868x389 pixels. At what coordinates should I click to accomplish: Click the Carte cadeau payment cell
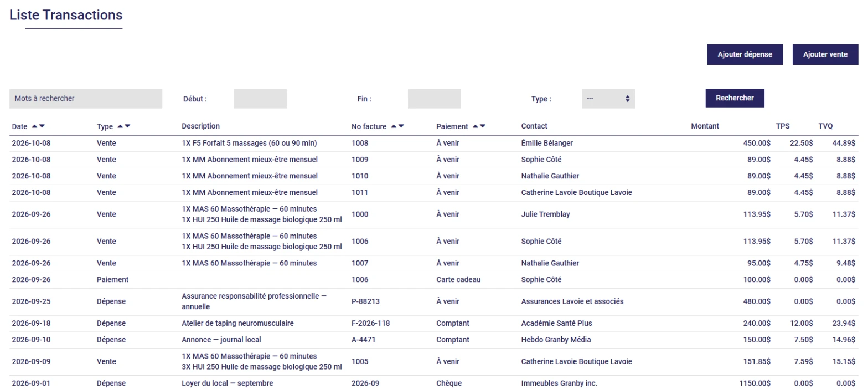point(458,280)
